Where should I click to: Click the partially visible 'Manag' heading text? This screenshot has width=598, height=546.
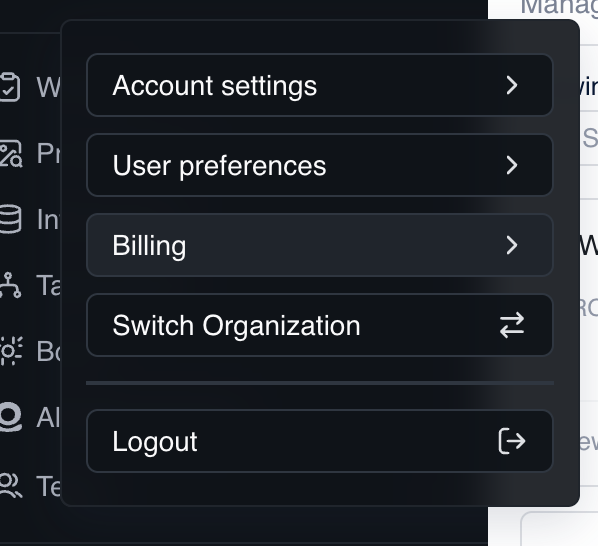click(559, 8)
